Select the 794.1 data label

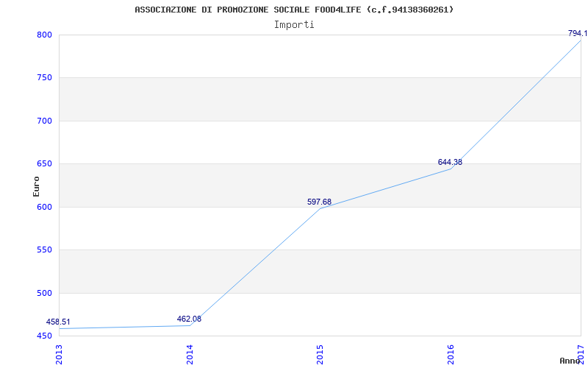click(x=578, y=33)
